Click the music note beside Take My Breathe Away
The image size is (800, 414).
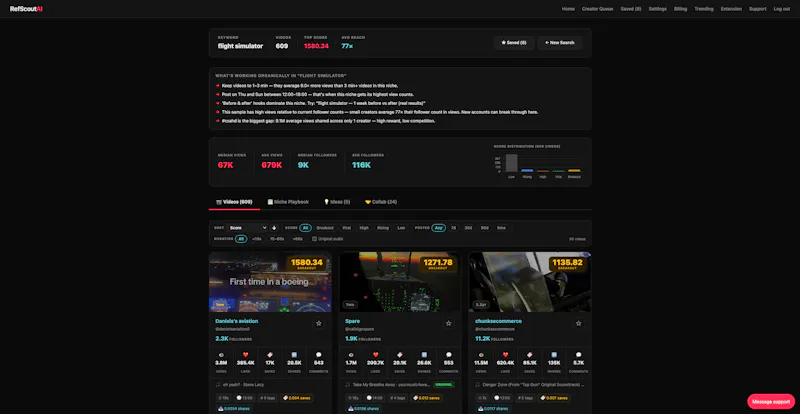click(x=347, y=384)
